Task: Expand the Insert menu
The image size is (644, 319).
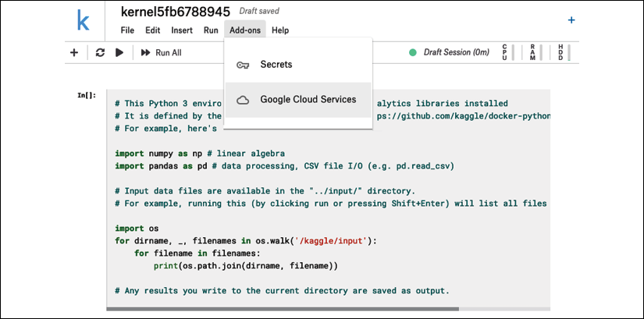Action: coord(182,30)
